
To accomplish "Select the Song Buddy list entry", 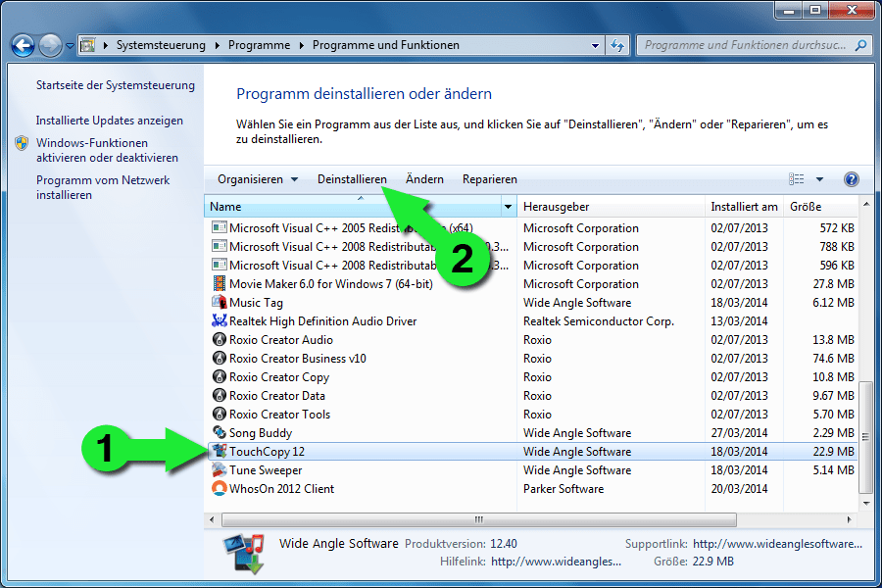I will pos(531,432).
